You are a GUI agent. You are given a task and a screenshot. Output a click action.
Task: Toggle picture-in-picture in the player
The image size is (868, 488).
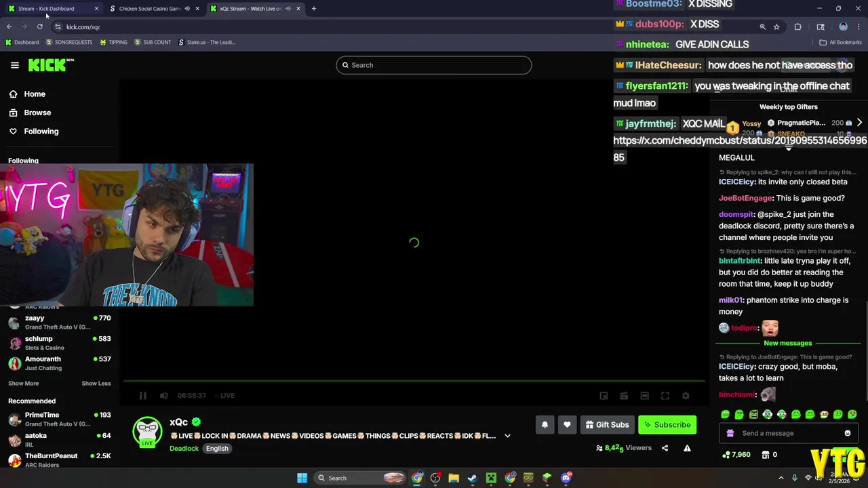(604, 396)
